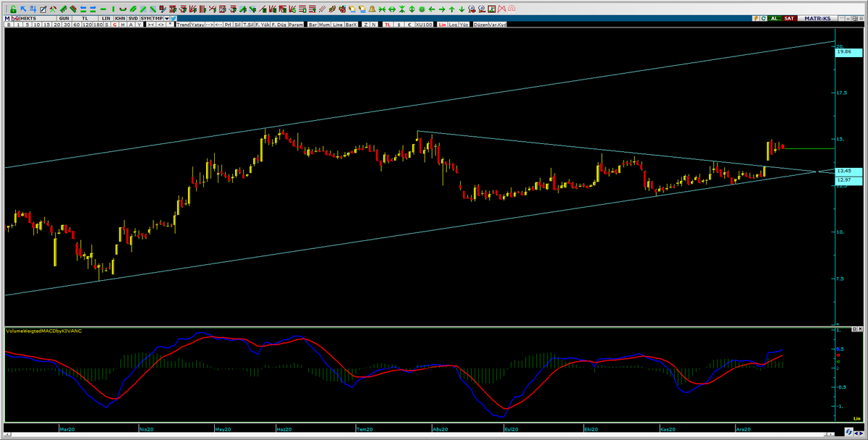Click the green down arrow icon
This screenshot has height=440, width=868.
[x=461, y=9]
